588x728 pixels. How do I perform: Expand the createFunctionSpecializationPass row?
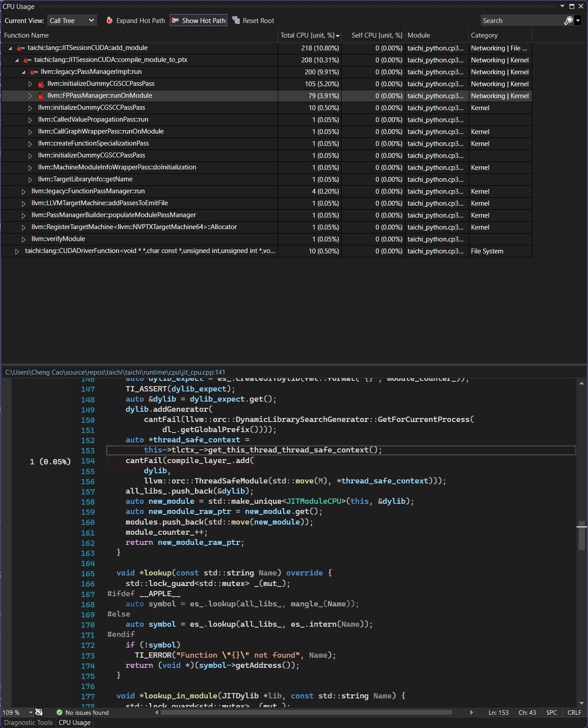(x=30, y=143)
